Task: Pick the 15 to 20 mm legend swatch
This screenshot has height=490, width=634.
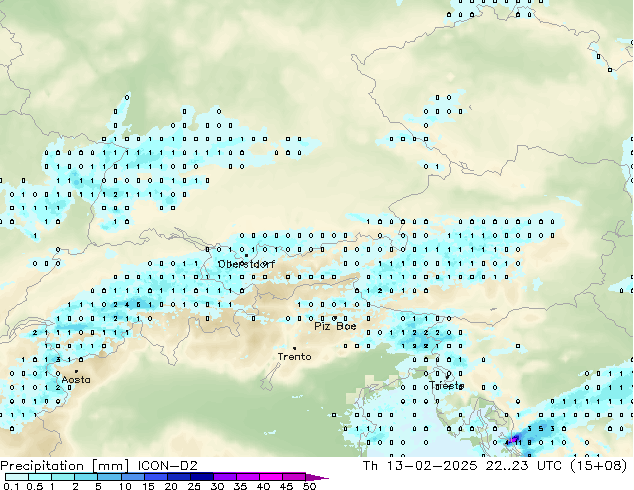Action: click(x=155, y=477)
